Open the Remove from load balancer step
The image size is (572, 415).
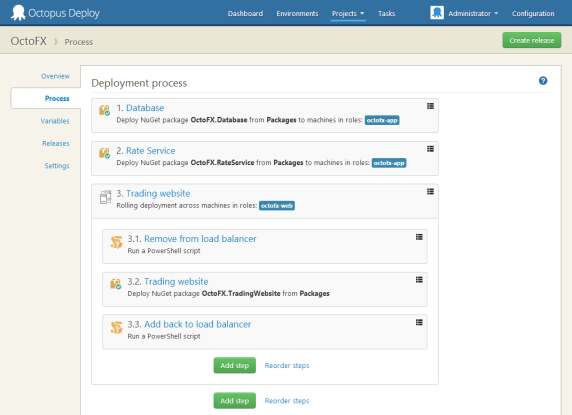click(x=200, y=239)
